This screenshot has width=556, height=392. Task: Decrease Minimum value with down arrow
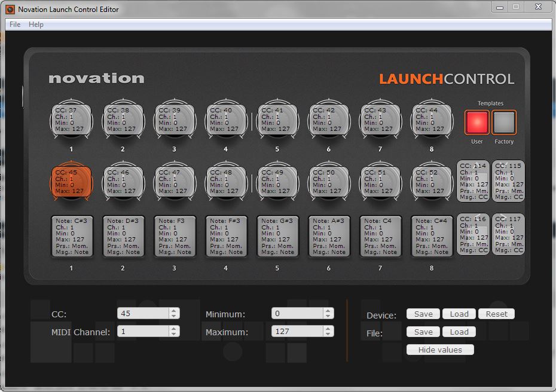tap(328, 316)
